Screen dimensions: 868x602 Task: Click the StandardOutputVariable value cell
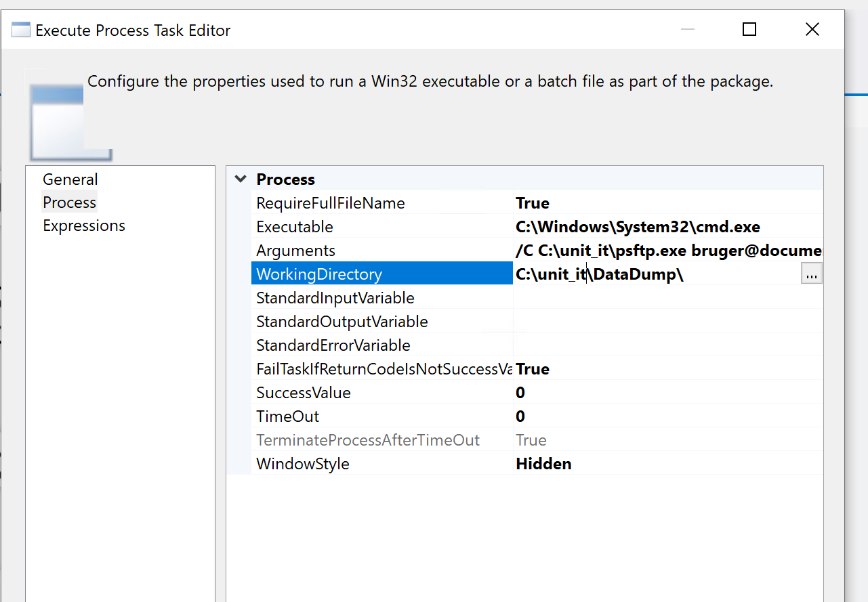coord(668,322)
